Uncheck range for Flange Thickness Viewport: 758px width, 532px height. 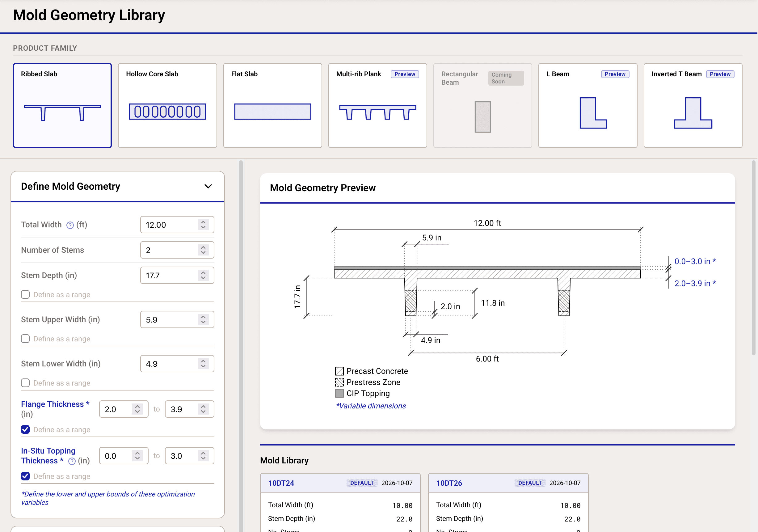pos(25,430)
